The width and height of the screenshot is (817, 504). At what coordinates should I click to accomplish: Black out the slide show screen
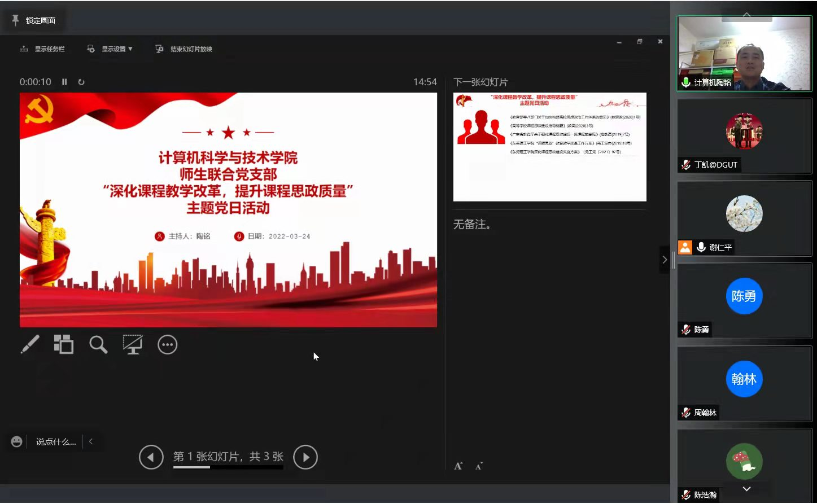[133, 344]
